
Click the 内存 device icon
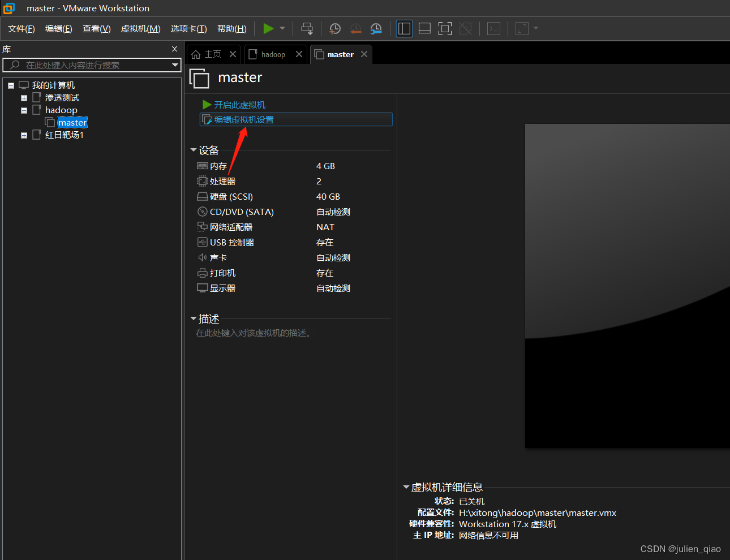pos(203,166)
